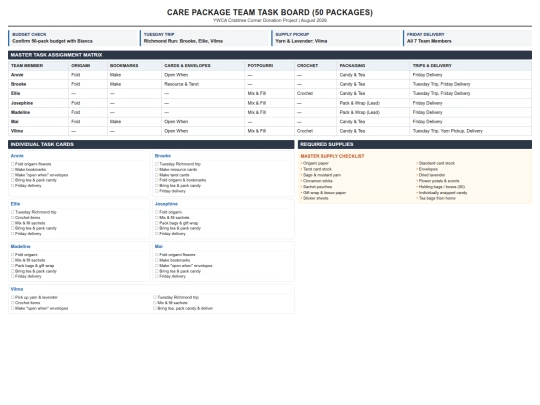The image size is (540, 405).
Task: Tick Annie's "Make bookmarks" checkbox
Action: coord(12,169)
